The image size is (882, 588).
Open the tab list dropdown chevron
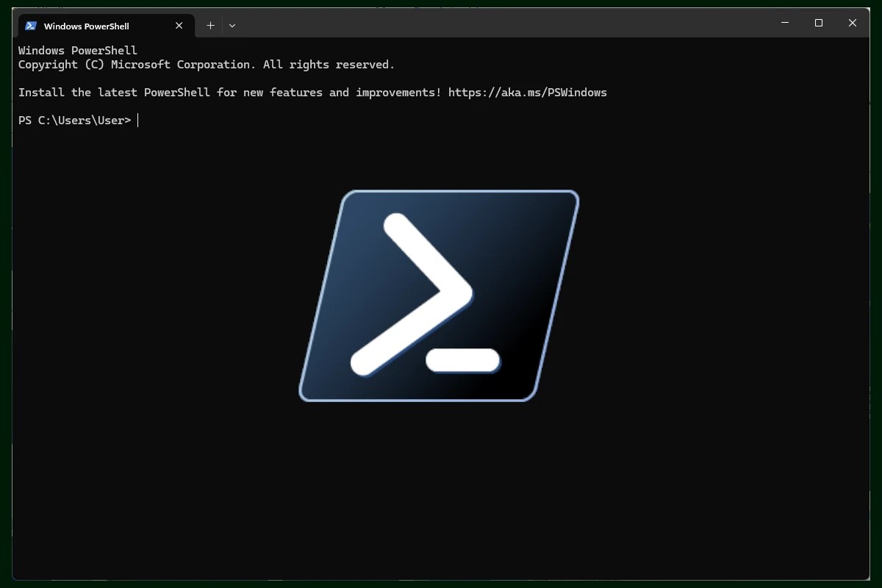232,25
